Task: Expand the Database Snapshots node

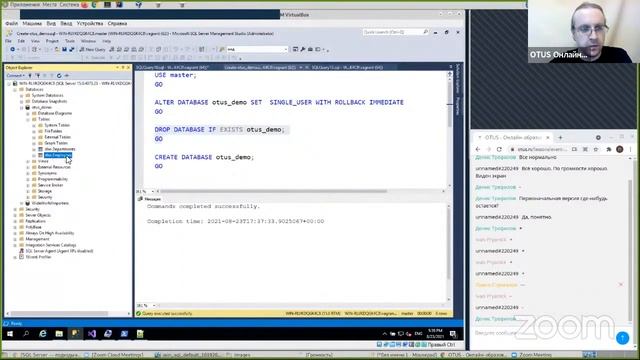Action: coord(22,101)
